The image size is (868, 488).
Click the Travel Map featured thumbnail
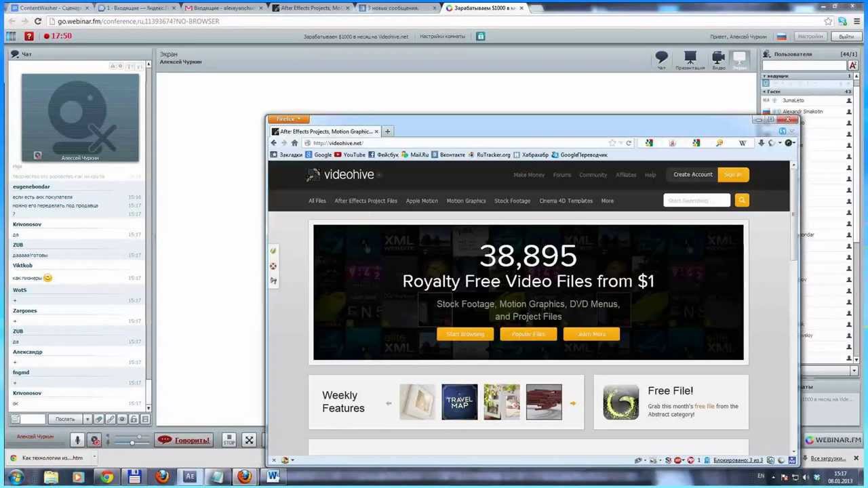[459, 402]
